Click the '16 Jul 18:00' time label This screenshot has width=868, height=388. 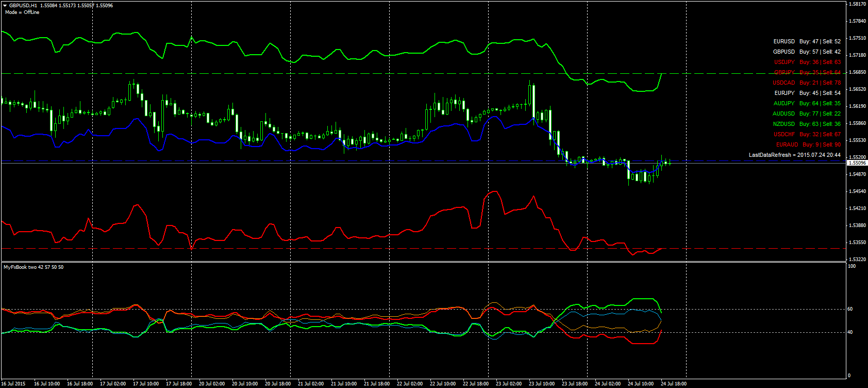click(80, 384)
